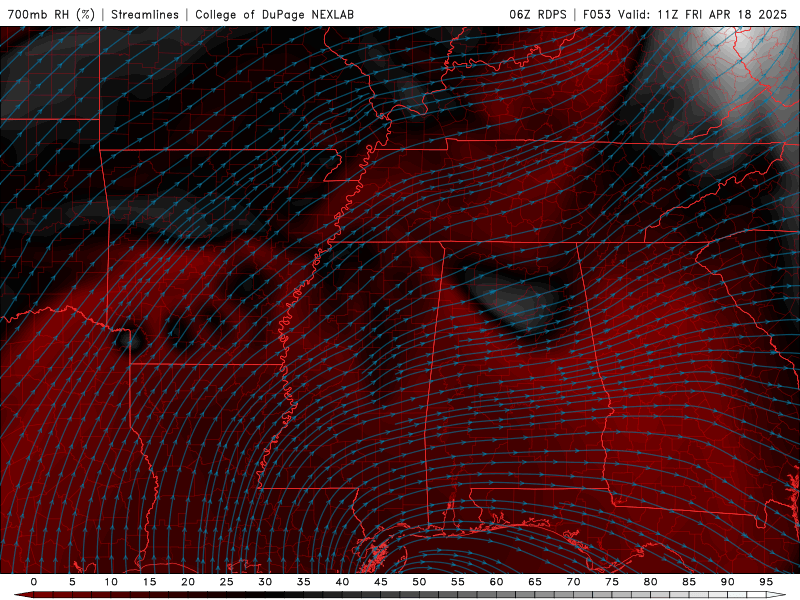Image resolution: width=800 pixels, height=600 pixels.
Task: Click the colorbar label '50'
Action: pyautogui.click(x=419, y=582)
